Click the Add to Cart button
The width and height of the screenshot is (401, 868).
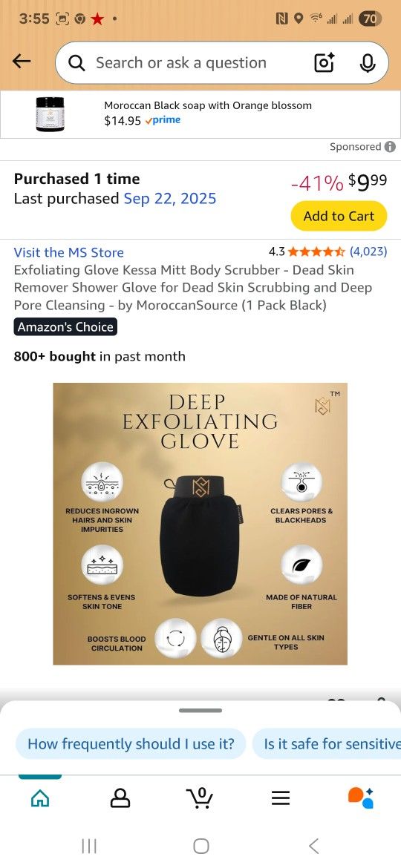pos(339,216)
